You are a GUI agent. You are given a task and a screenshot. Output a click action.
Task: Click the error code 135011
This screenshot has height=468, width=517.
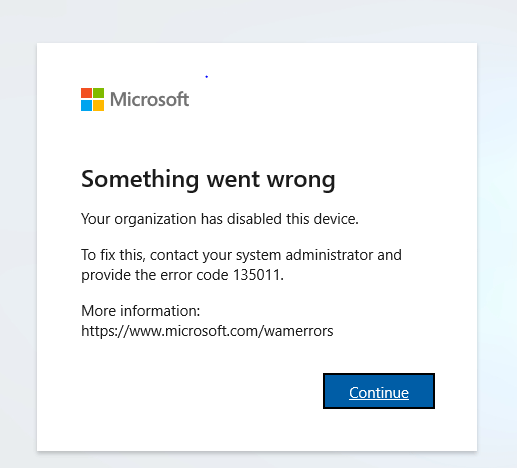coord(257,275)
